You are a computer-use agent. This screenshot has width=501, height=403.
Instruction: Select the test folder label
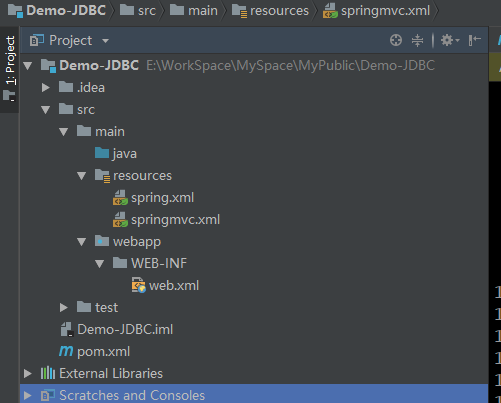click(x=106, y=307)
